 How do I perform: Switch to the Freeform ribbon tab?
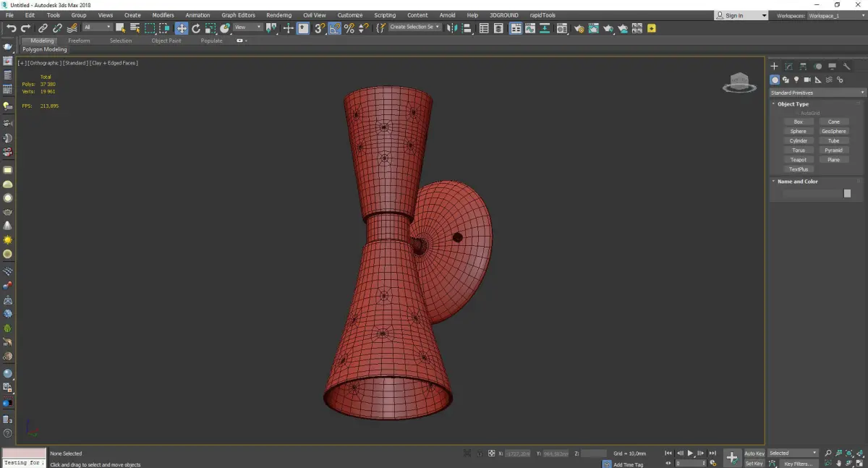[79, 41]
